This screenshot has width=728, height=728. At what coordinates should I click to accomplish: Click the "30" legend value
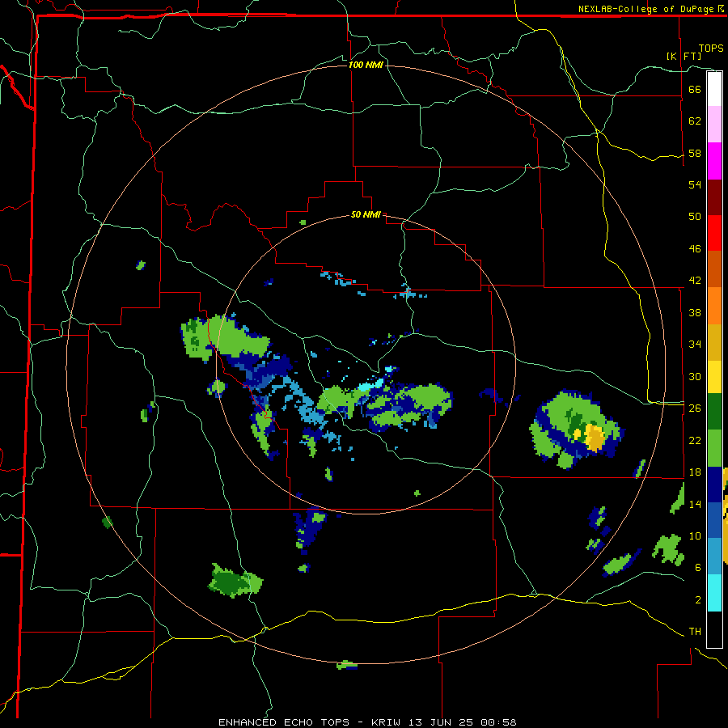(x=695, y=376)
